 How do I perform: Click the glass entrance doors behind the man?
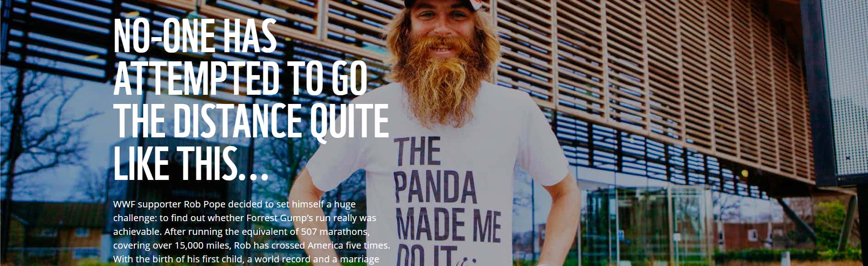[x=642, y=224]
